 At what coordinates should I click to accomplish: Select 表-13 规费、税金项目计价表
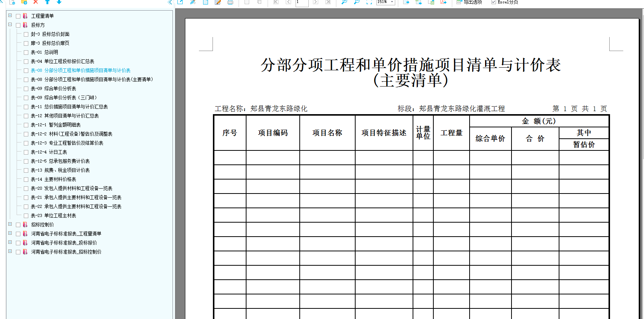60,170
